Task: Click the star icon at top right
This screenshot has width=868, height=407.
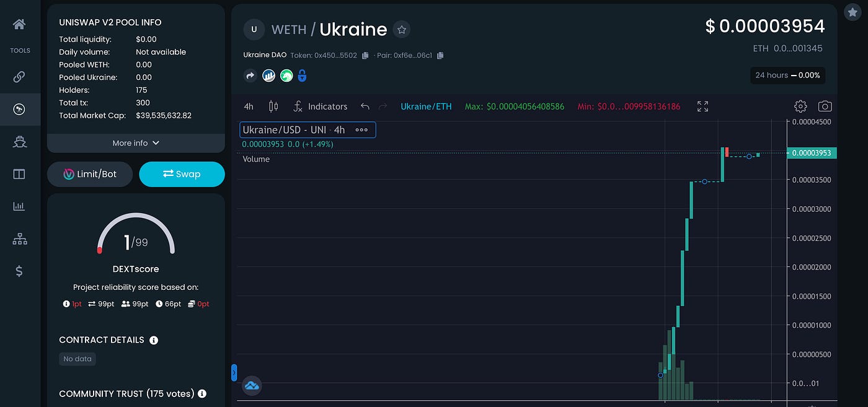Action: [852, 12]
